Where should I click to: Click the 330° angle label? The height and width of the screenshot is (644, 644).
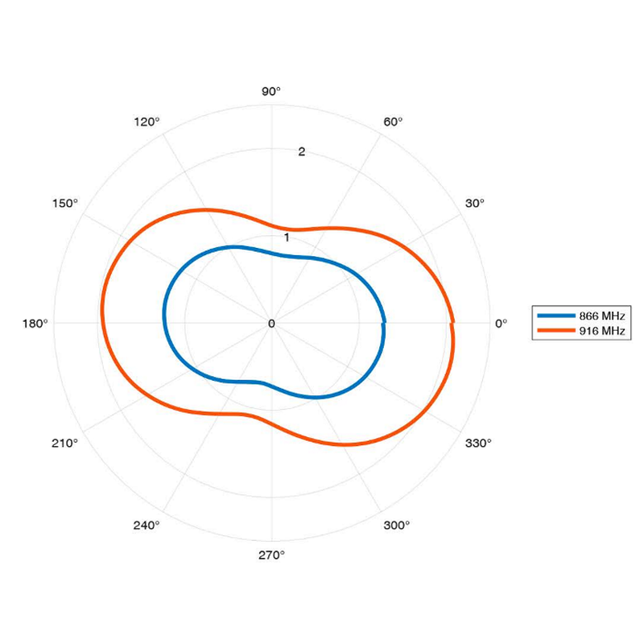(x=478, y=444)
